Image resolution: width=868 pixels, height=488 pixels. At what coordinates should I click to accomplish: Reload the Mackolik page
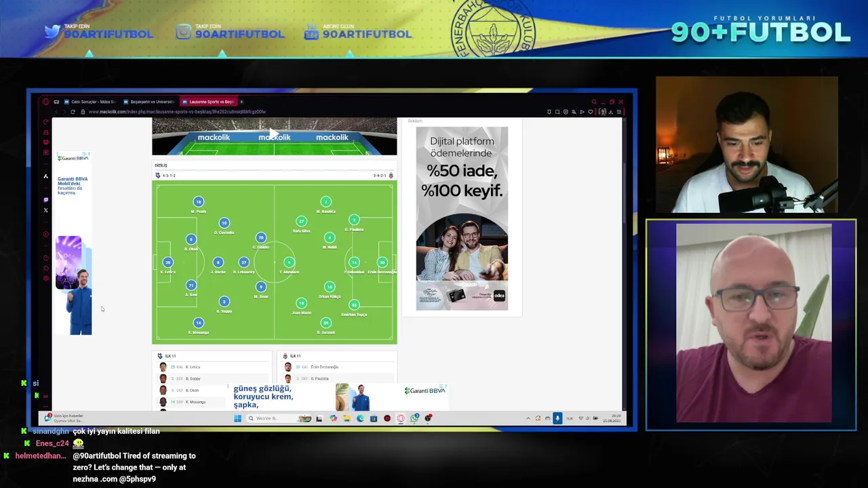(x=73, y=112)
